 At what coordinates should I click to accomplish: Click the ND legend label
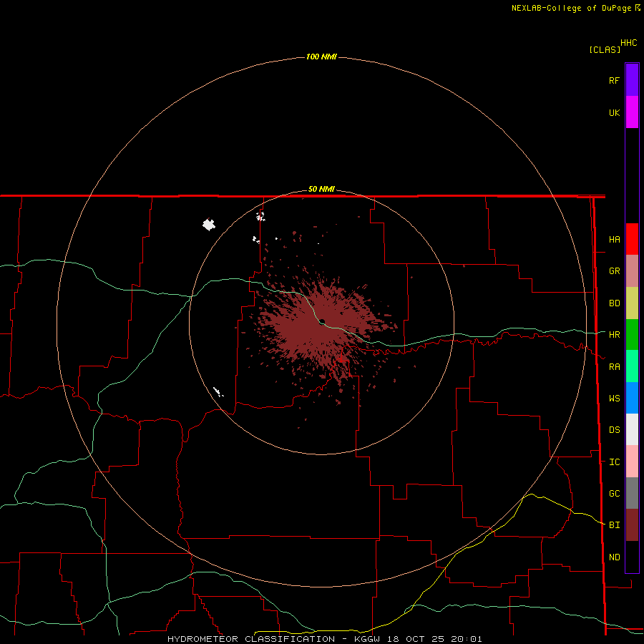click(614, 557)
